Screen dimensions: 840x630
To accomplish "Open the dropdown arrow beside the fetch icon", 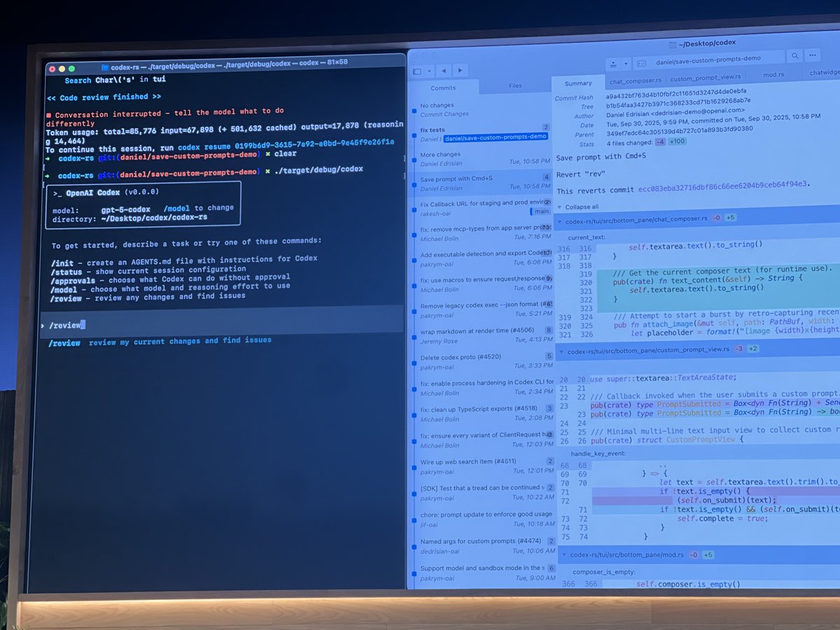I will [x=625, y=64].
